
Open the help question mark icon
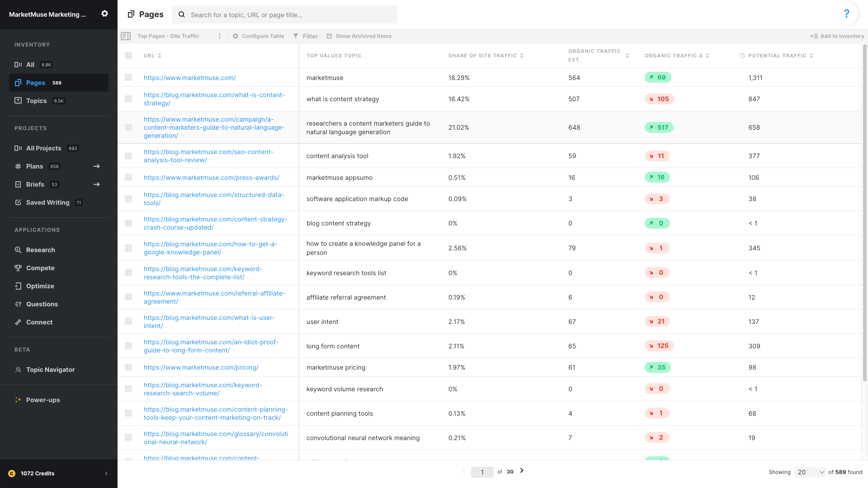(x=846, y=14)
